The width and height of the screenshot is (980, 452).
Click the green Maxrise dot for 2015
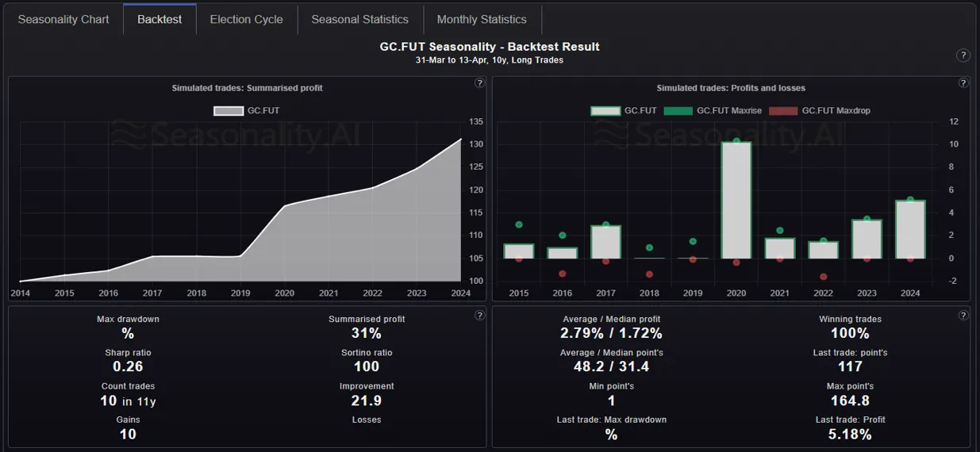click(519, 224)
